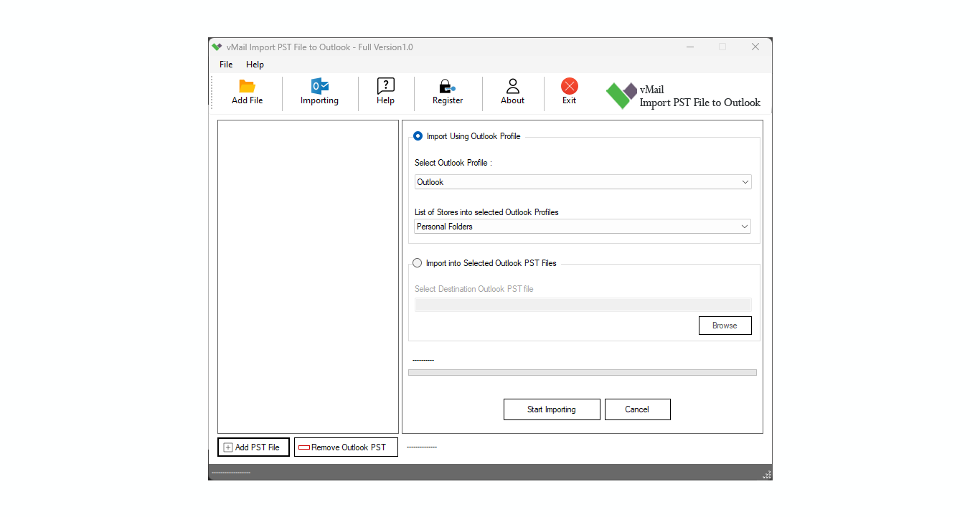Click the Add PST File button
The height and width of the screenshot is (517, 980).
click(253, 447)
